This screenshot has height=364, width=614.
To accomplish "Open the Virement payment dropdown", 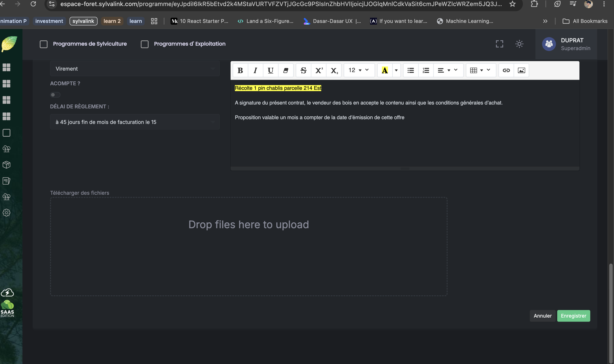I will point(135,69).
